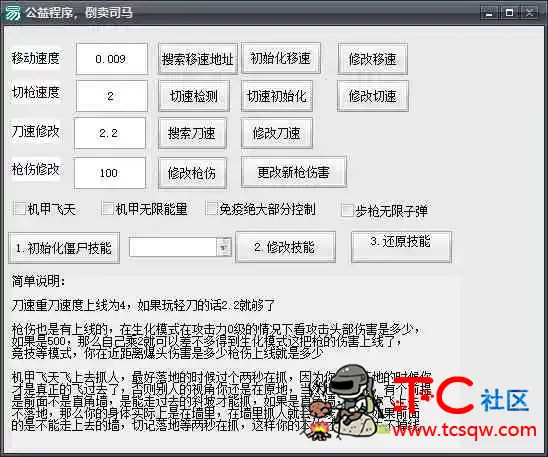Click the 2.修改技能 button

tap(286, 247)
